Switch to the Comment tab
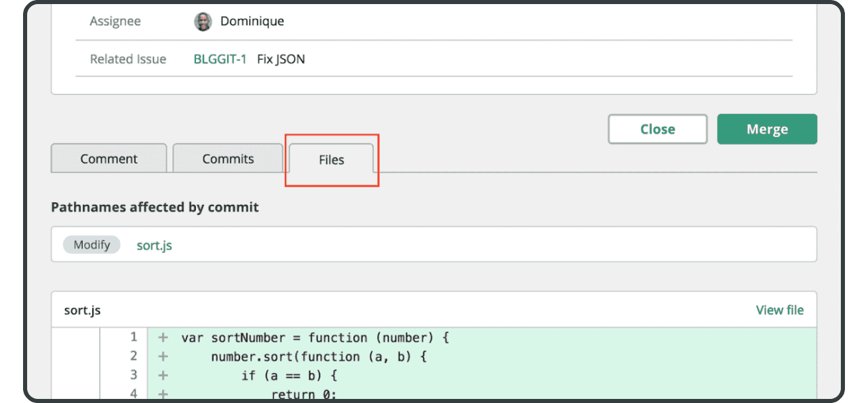The image size is (868, 403). [x=108, y=159]
